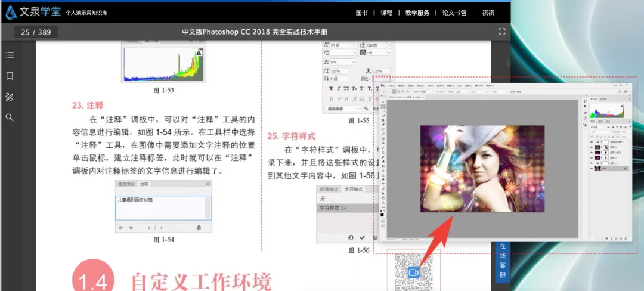
Task: Open the (自动) leading dropdown
Action: point(389,45)
